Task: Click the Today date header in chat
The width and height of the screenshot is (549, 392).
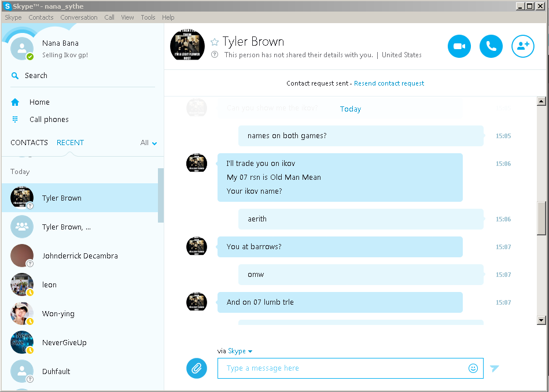Action: tap(351, 109)
